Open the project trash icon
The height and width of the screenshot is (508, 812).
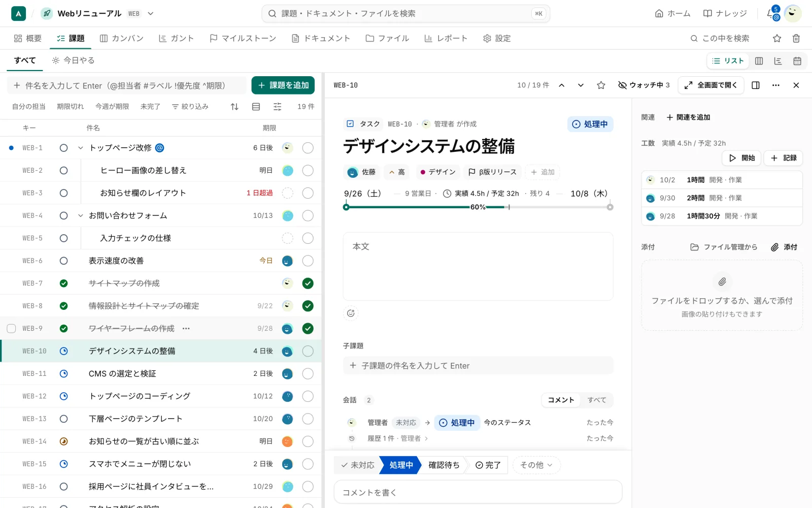tap(796, 39)
